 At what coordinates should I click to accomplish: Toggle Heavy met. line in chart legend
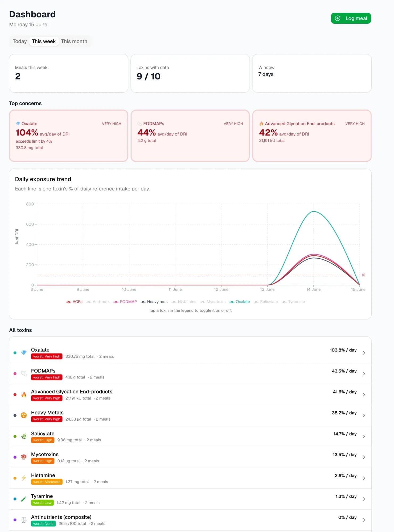pos(154,302)
